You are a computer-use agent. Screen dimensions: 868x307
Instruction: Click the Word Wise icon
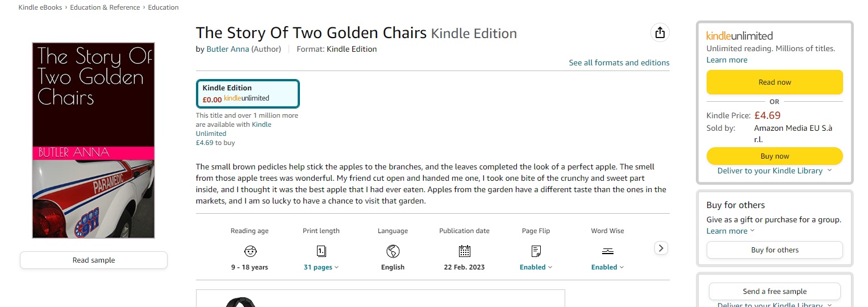pos(607,251)
